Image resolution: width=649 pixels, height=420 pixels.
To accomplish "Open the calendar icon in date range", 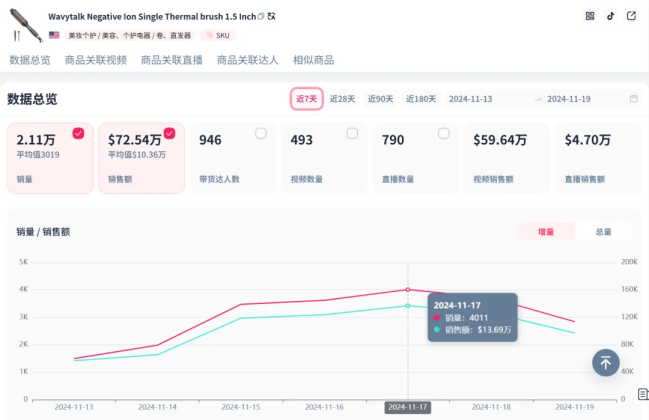I will click(x=634, y=99).
